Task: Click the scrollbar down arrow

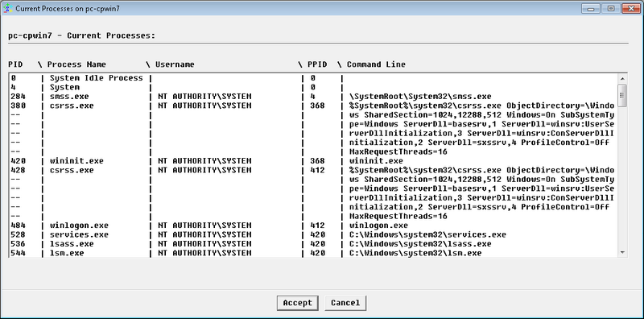Action: pos(622,252)
